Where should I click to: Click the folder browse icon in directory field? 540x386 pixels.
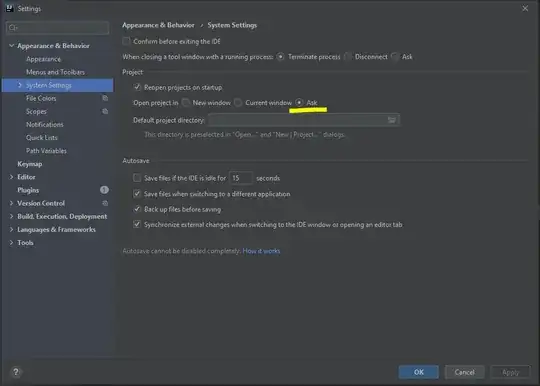(x=392, y=120)
